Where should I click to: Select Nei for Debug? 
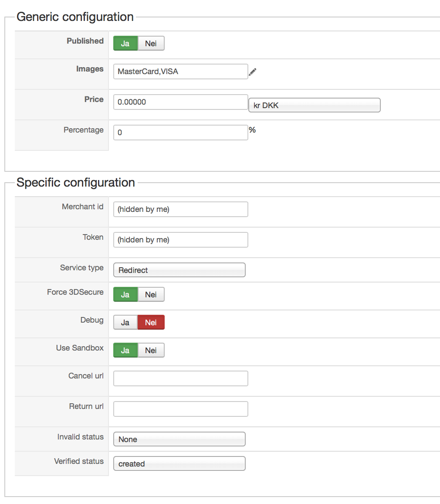151,323
